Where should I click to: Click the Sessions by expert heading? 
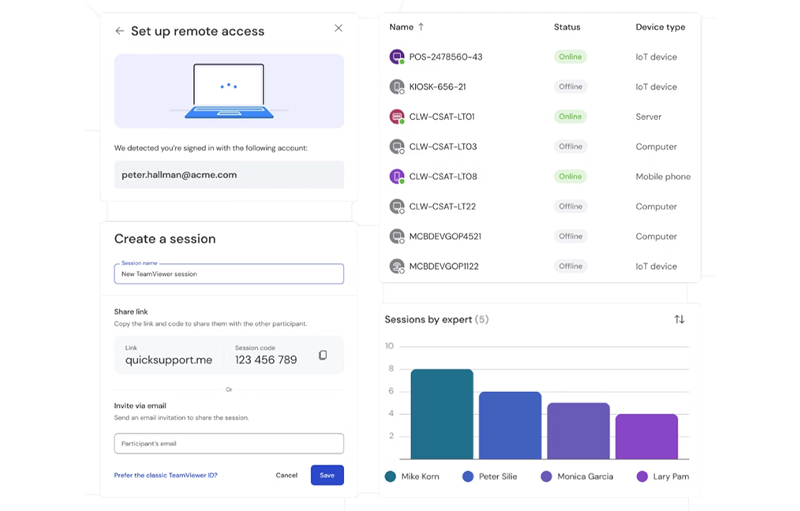(x=428, y=319)
